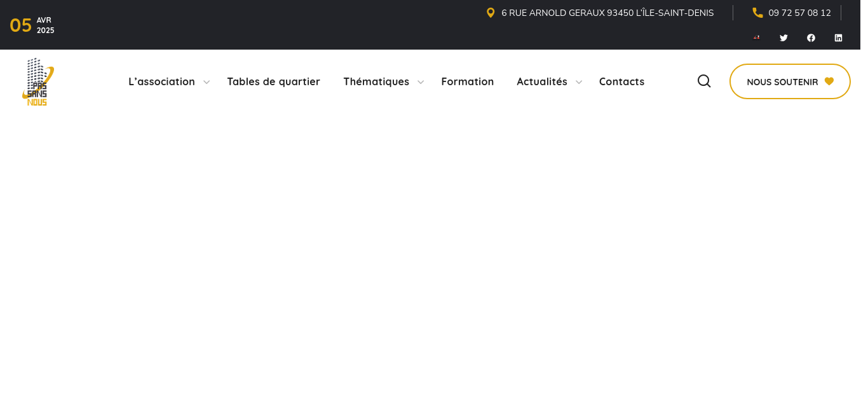Screen dimensions: 868x414
Task: Click the small red logo icon beside Twitter
Action: tap(756, 38)
